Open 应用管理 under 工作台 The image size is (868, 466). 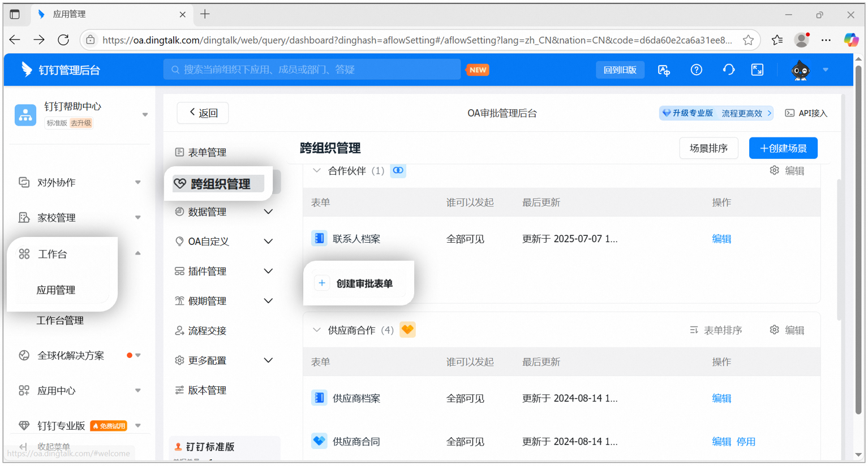pyautogui.click(x=56, y=290)
